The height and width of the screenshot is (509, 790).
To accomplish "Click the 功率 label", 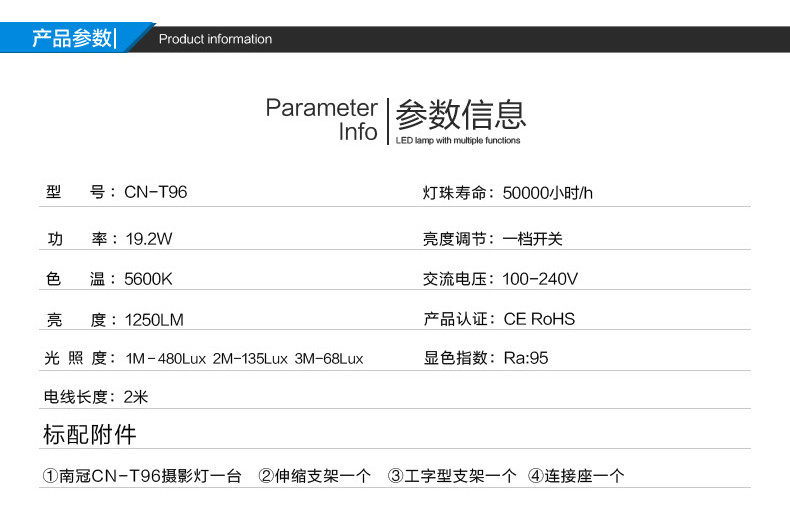I will [83, 238].
